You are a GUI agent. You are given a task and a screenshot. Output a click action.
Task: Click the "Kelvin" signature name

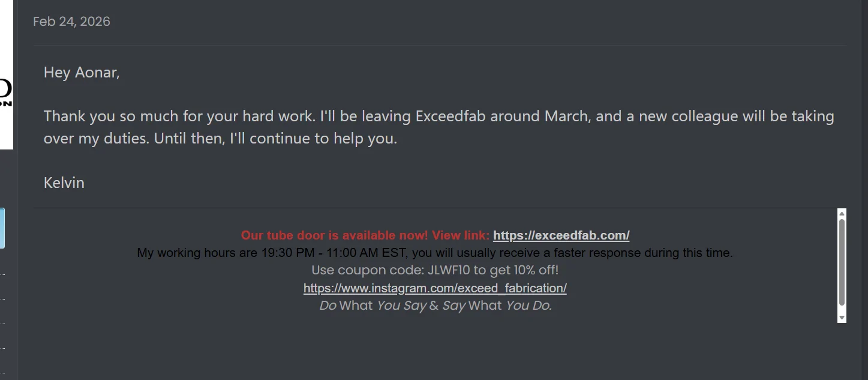pos(64,182)
